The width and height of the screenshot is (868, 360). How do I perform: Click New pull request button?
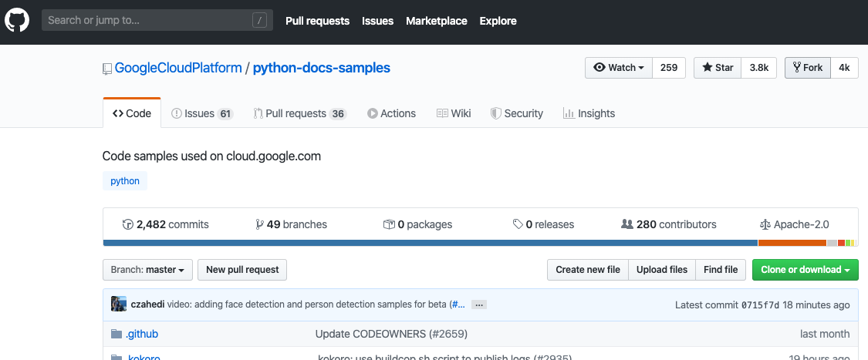click(242, 270)
